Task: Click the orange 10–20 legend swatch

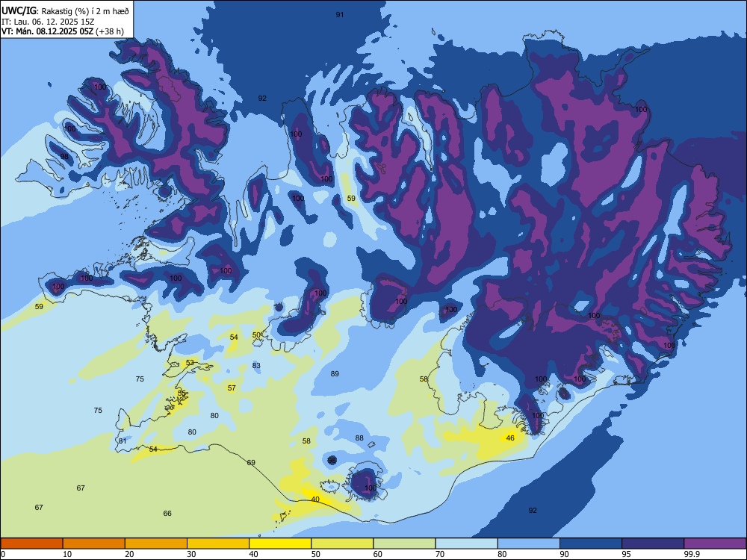Action: 94,544
